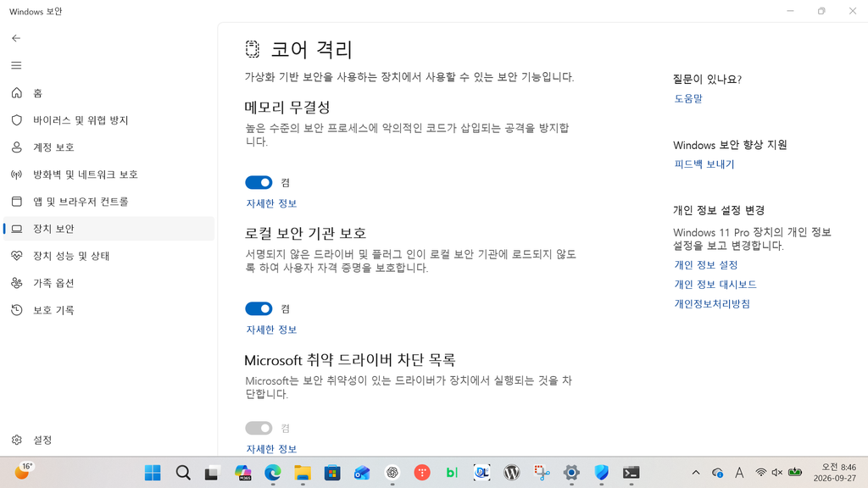Open Microsoft 365 Copilot taskbar app
The image size is (868, 488).
[242, 473]
